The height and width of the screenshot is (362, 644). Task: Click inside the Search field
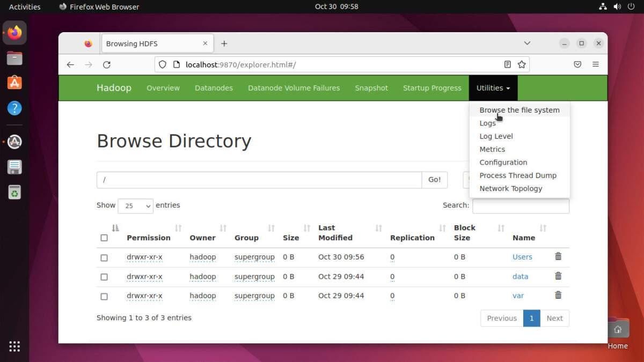(520, 205)
